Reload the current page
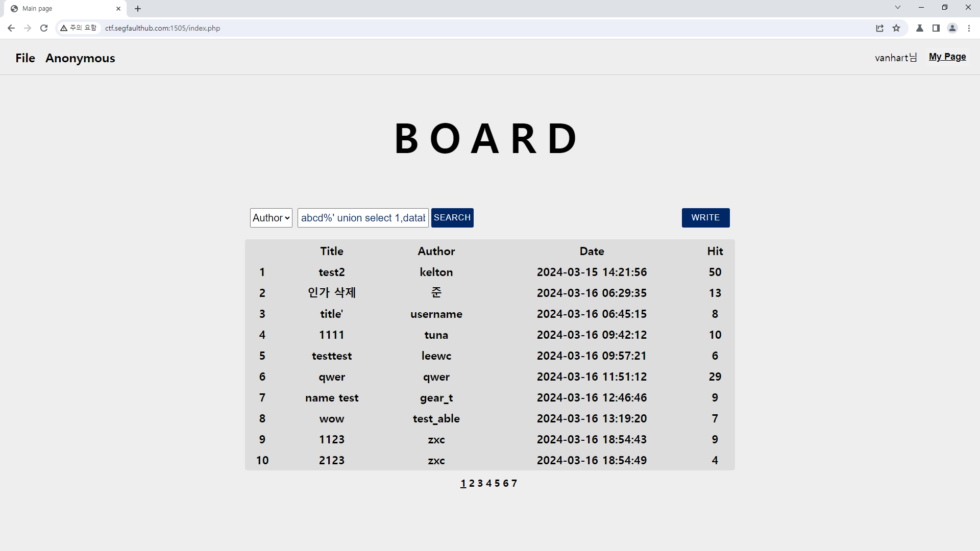 click(x=44, y=28)
